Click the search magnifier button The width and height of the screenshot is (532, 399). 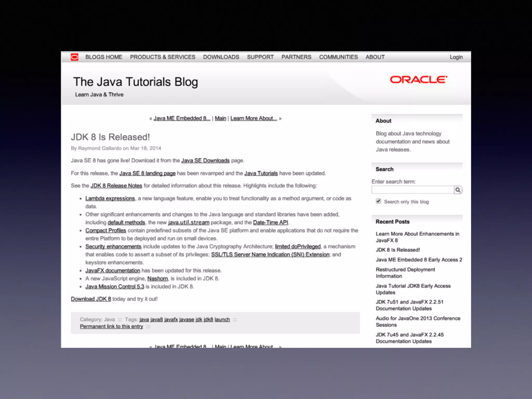tap(458, 190)
